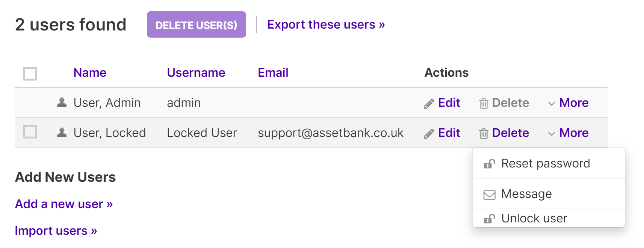Open Add a new user link
The image size is (644, 248).
click(64, 204)
